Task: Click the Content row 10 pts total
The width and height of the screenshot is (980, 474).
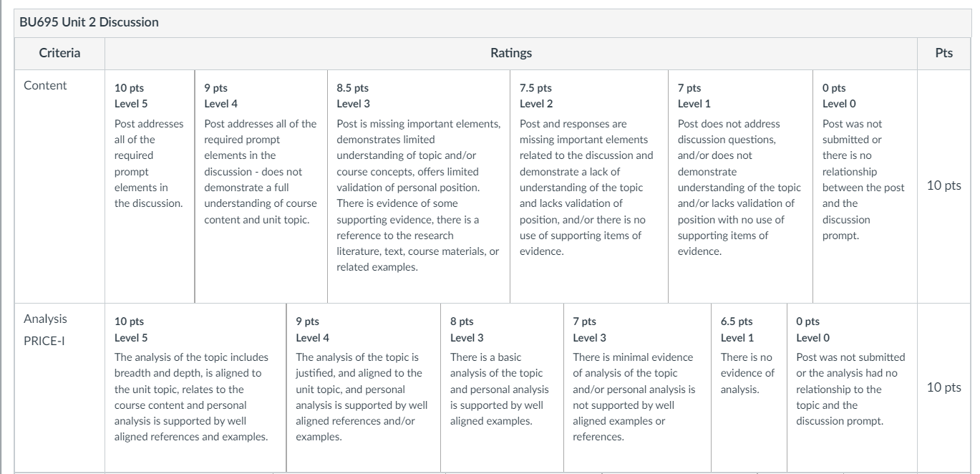Action: click(x=944, y=186)
